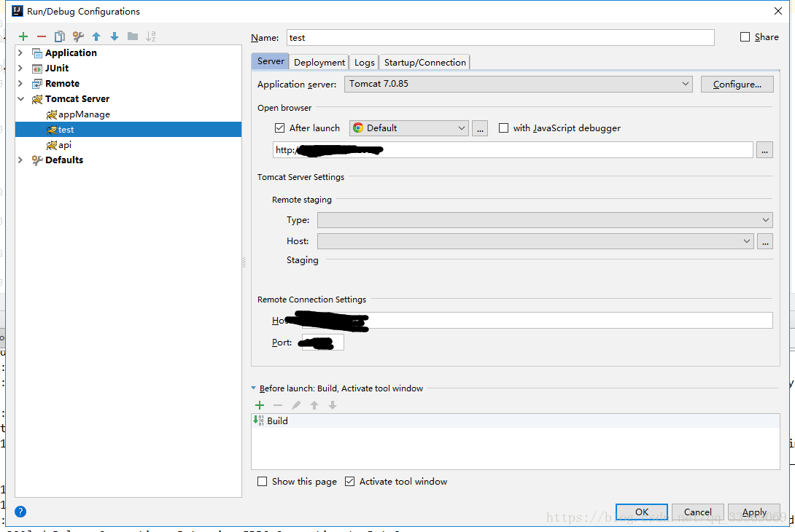The height and width of the screenshot is (532, 795).
Task: Open remote host ellipsis button
Action: (765, 241)
